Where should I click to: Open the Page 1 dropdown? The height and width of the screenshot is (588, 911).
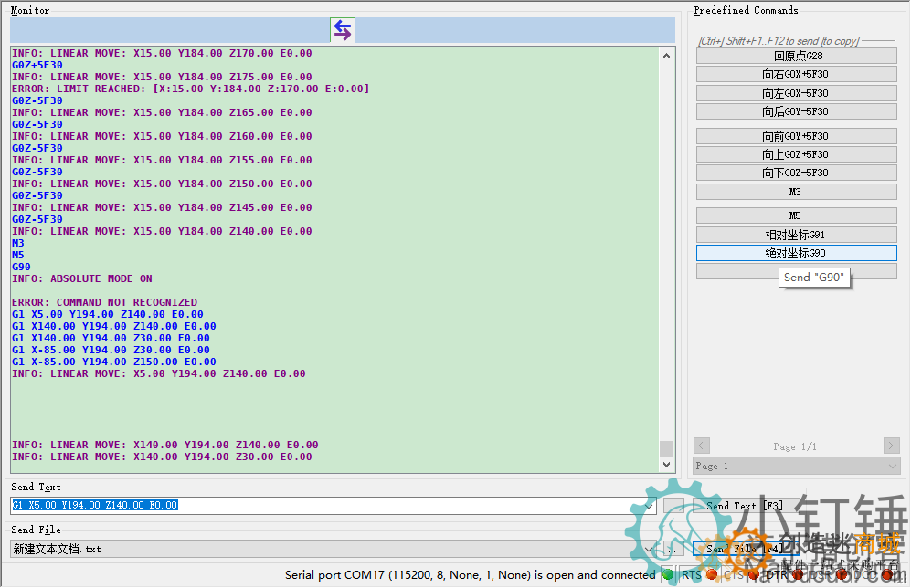pos(797,466)
